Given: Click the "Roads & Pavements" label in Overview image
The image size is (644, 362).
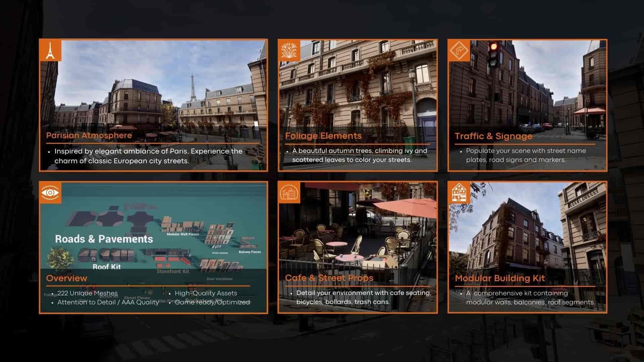Looking at the screenshot, I should 104,239.
